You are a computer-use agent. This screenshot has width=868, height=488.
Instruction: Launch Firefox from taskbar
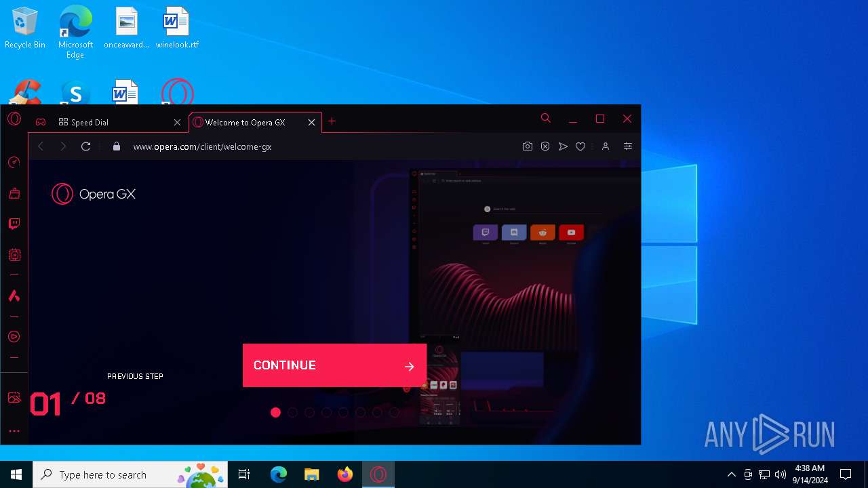[x=344, y=474]
